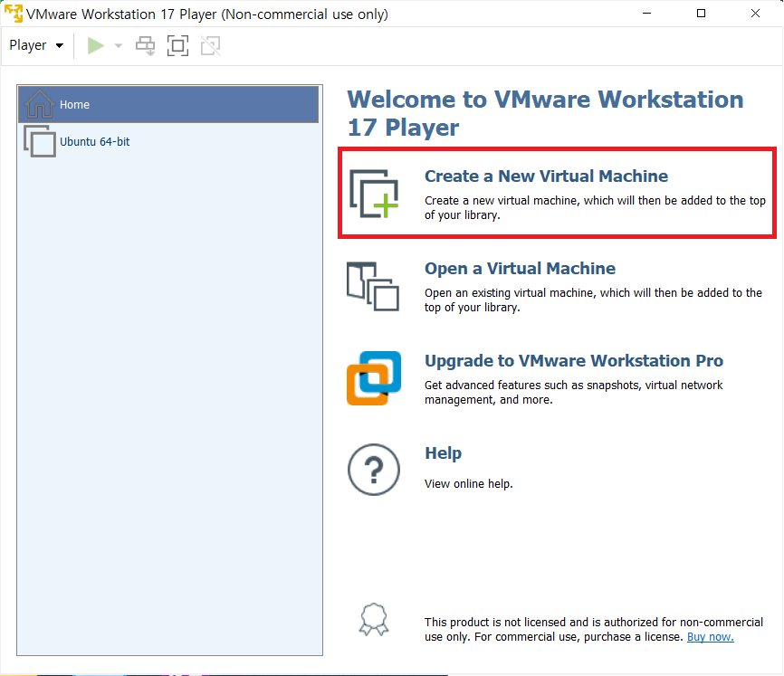The height and width of the screenshot is (676, 784).
Task: Click Send Ctrl+Alt+Del toolbar icon
Action: 146,45
